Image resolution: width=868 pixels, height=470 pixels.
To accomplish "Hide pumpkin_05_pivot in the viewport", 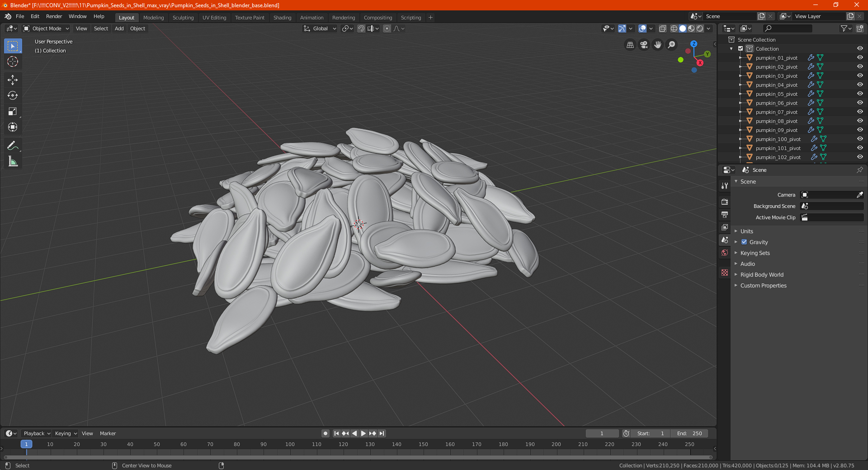I will pos(860,94).
